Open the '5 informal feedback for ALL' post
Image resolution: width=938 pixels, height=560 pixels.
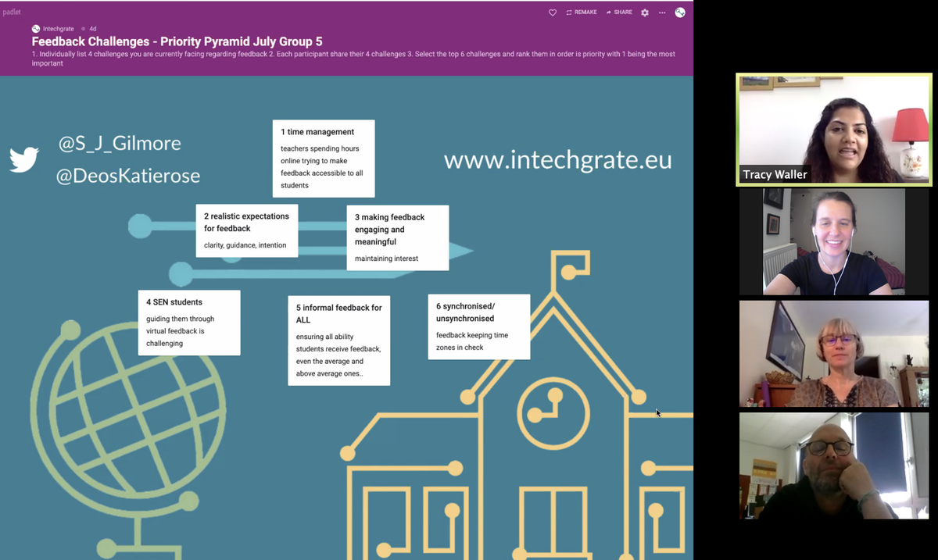(339, 340)
